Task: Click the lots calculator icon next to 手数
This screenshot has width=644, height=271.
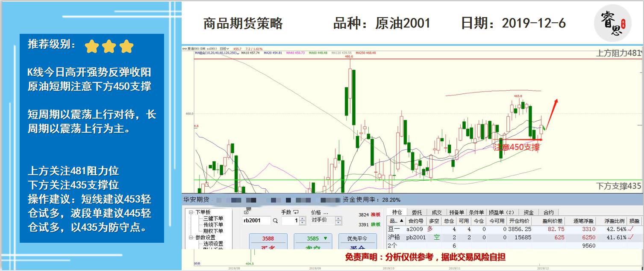Action: click(296, 212)
